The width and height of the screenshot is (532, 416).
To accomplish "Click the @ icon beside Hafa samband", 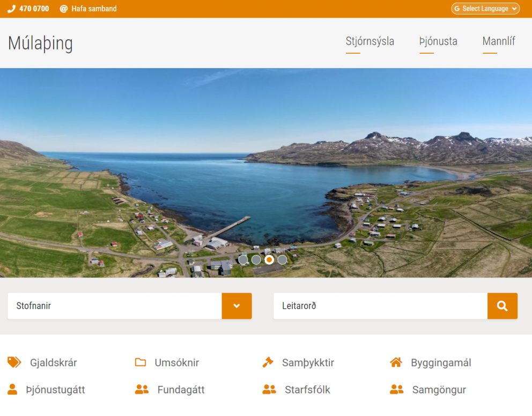I will tap(64, 9).
